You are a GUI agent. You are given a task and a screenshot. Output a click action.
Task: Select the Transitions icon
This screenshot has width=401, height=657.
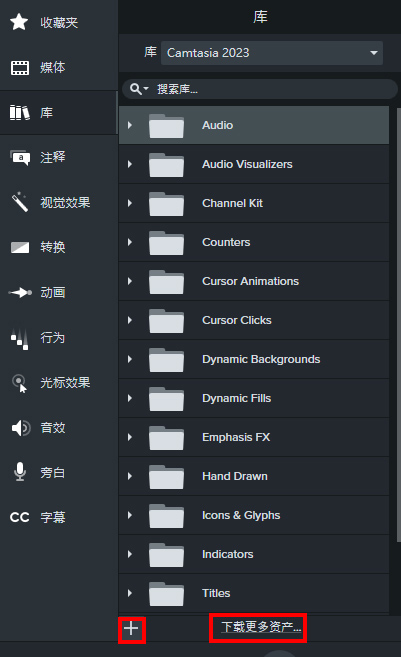(20, 247)
